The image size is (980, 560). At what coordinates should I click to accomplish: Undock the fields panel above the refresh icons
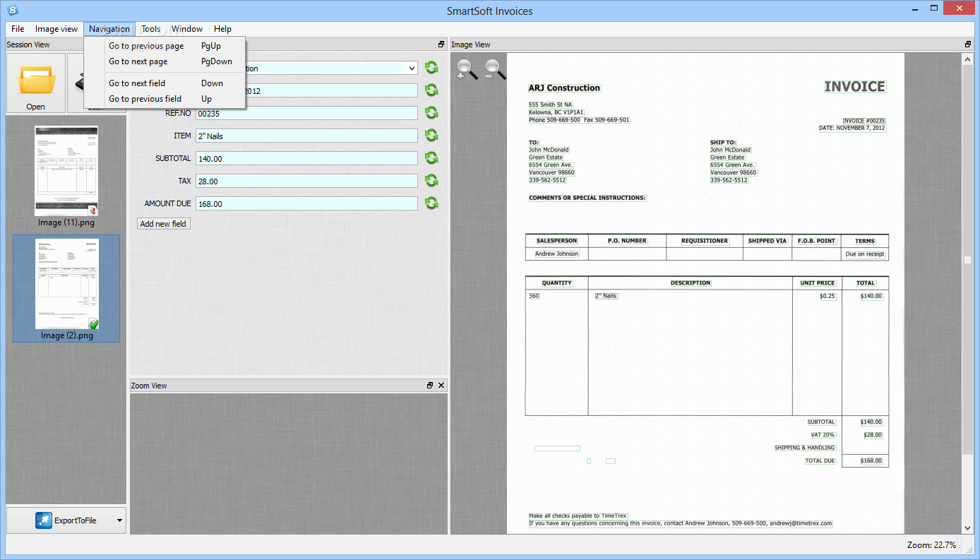pos(441,44)
